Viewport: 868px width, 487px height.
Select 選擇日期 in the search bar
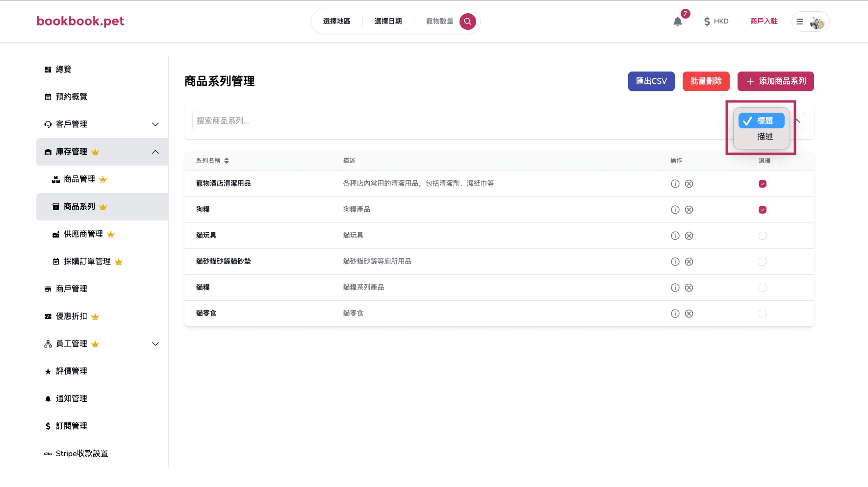click(388, 21)
